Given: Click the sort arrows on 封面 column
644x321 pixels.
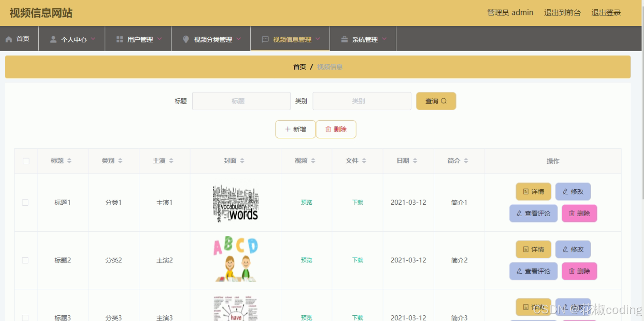Looking at the screenshot, I should 242,161.
